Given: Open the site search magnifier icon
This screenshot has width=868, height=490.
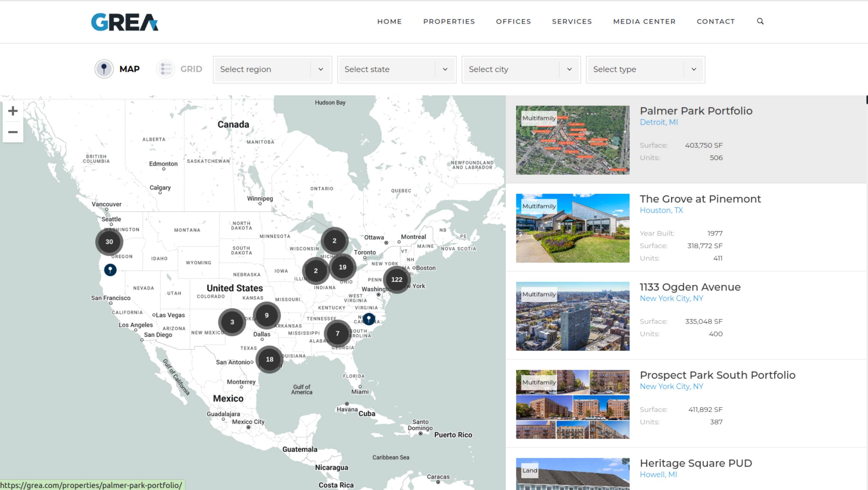Looking at the screenshot, I should (x=760, y=21).
